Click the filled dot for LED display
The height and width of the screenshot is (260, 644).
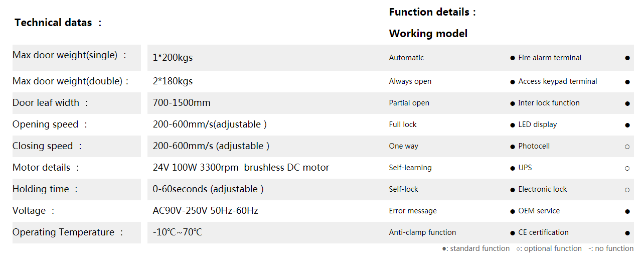click(x=627, y=125)
